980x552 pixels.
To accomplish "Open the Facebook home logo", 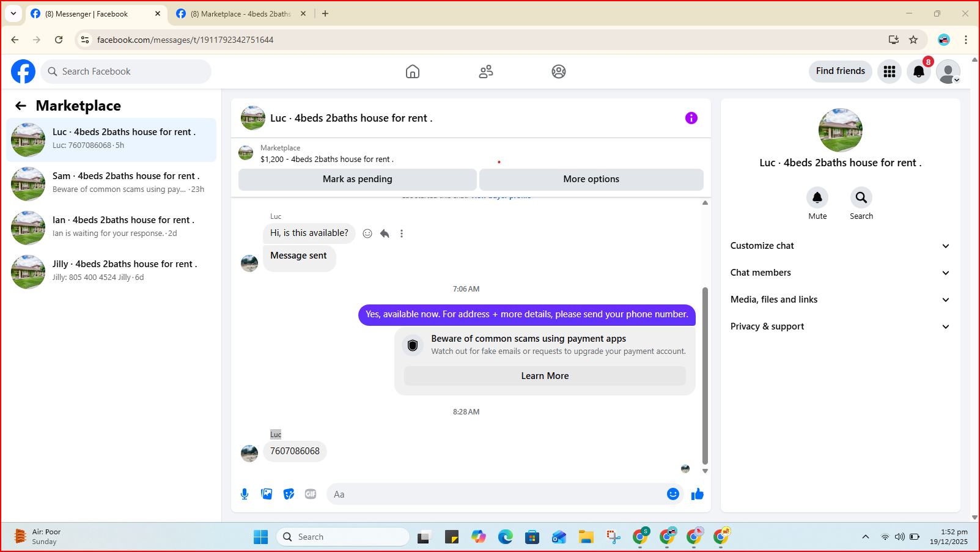I will pos(23,72).
